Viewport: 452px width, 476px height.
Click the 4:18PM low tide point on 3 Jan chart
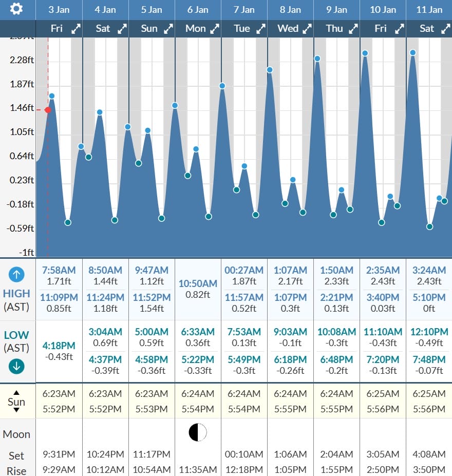tap(68, 222)
